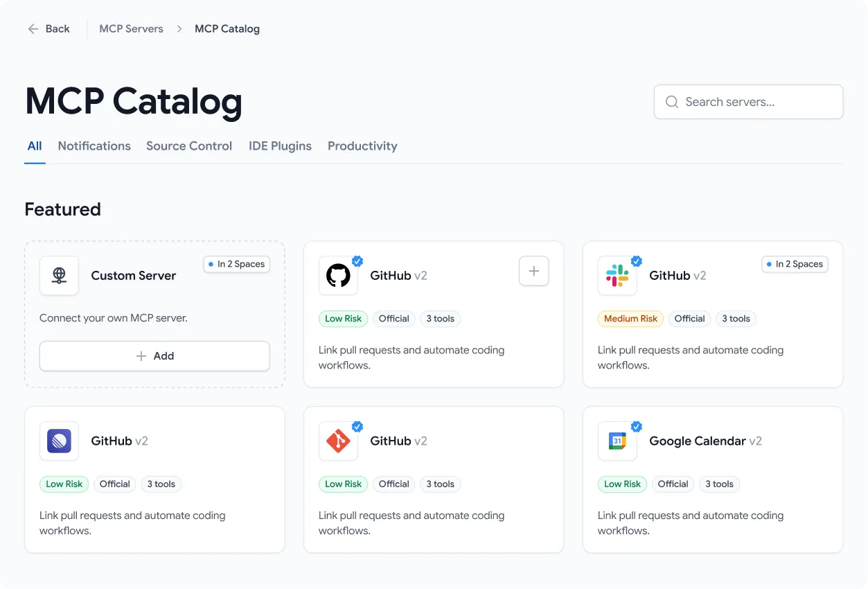Screen dimensions: 868x589
Task: Click verified badge on octocat GitHub card
Action: [x=357, y=261]
